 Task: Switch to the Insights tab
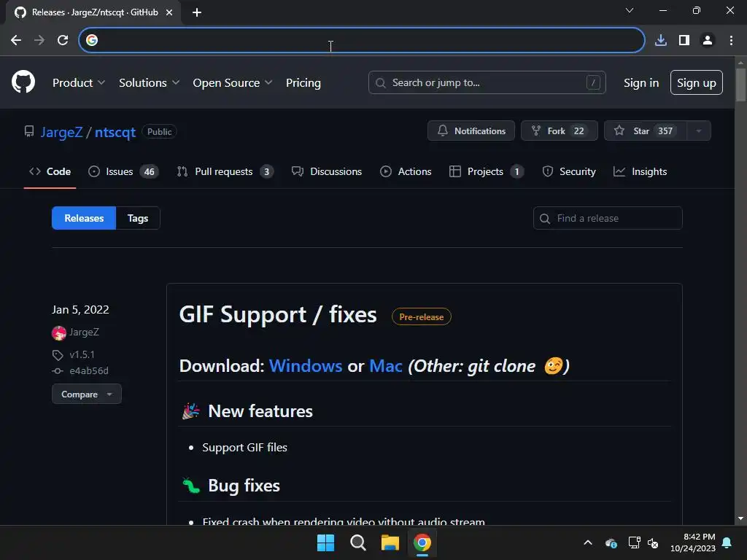click(640, 171)
